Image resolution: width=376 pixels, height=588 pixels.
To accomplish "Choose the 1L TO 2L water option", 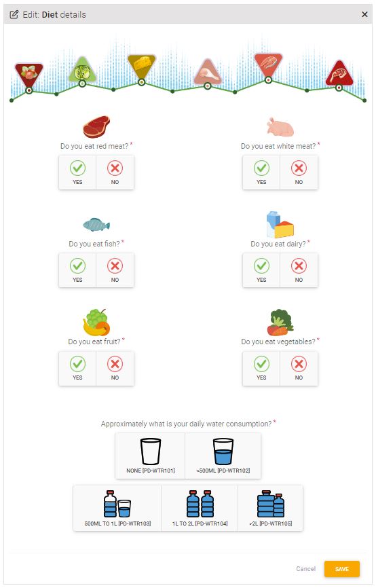I will (200, 508).
